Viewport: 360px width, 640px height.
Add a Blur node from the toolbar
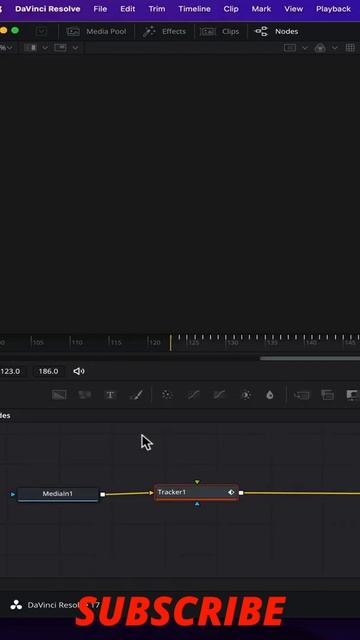click(x=270, y=395)
